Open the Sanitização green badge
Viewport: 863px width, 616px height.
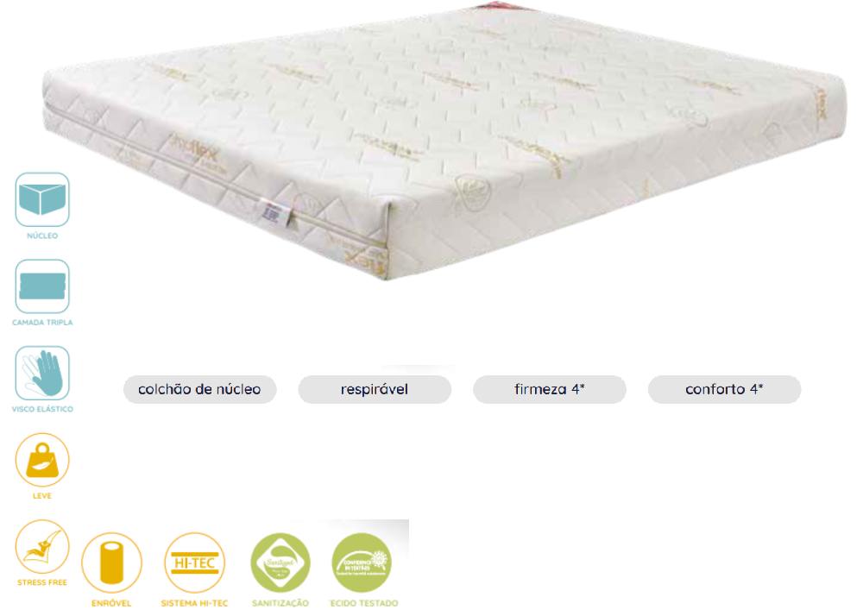280,563
